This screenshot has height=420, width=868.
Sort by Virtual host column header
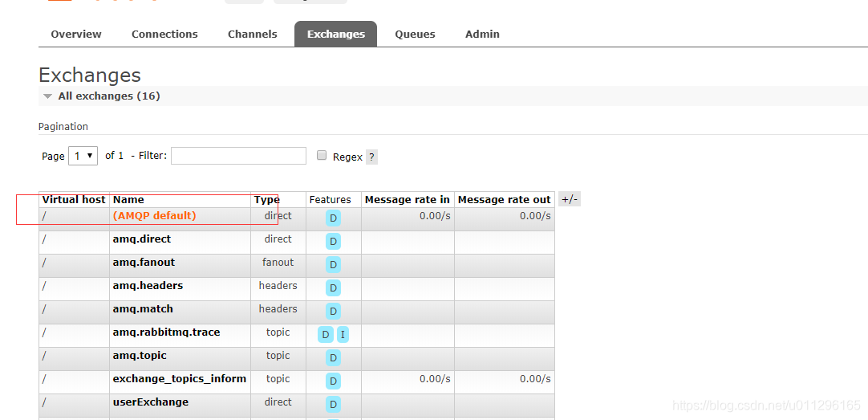click(74, 199)
